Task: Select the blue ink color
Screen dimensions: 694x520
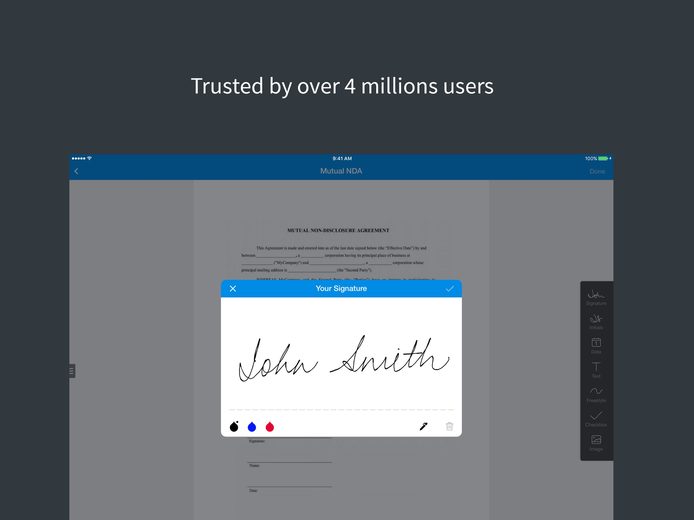Action: click(x=252, y=426)
